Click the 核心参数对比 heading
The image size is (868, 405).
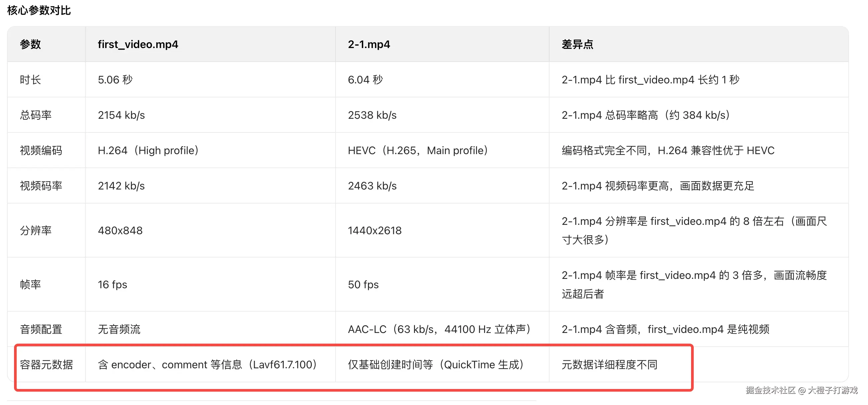(39, 10)
